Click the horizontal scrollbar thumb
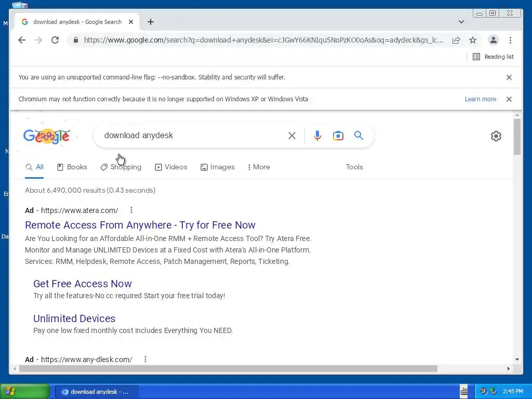 (228, 368)
